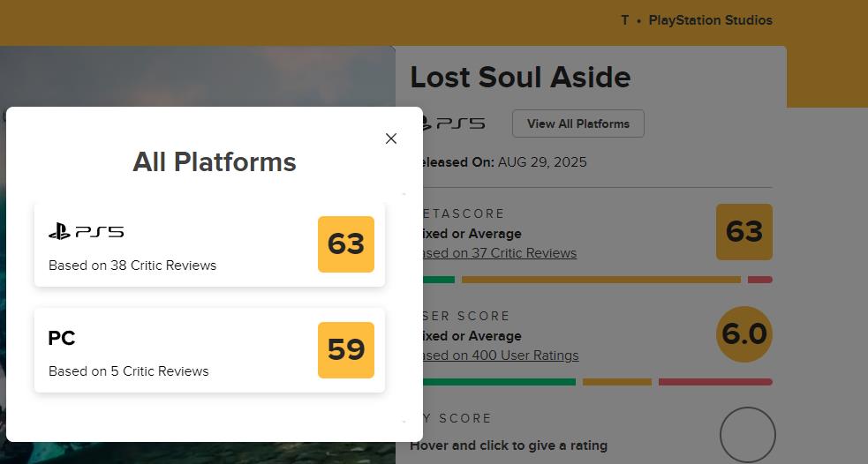Screen dimensions: 868x464
Task: Select the PC platform label in the popup
Action: pyautogui.click(x=62, y=338)
